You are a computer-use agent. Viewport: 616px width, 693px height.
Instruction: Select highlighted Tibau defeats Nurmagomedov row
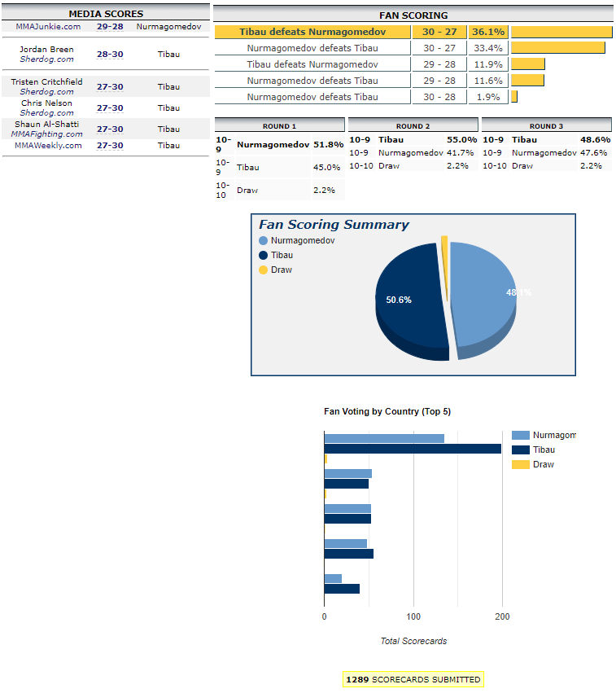tap(312, 32)
